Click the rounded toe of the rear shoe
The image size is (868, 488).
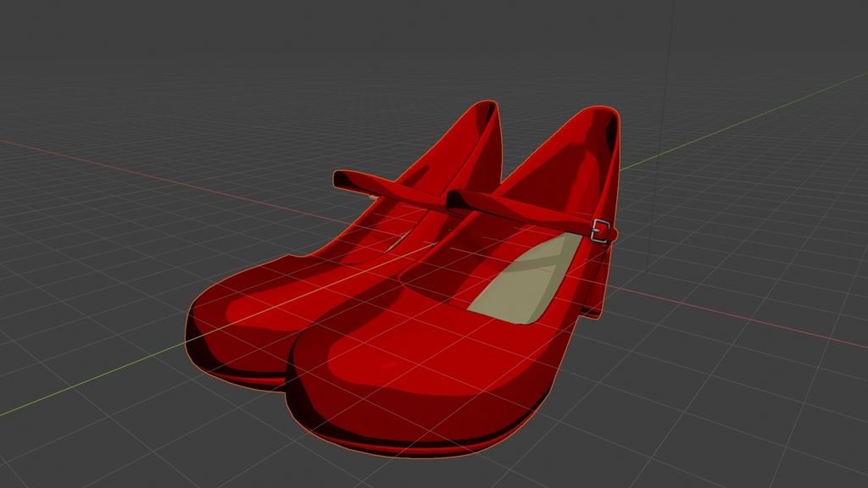pos(243,326)
